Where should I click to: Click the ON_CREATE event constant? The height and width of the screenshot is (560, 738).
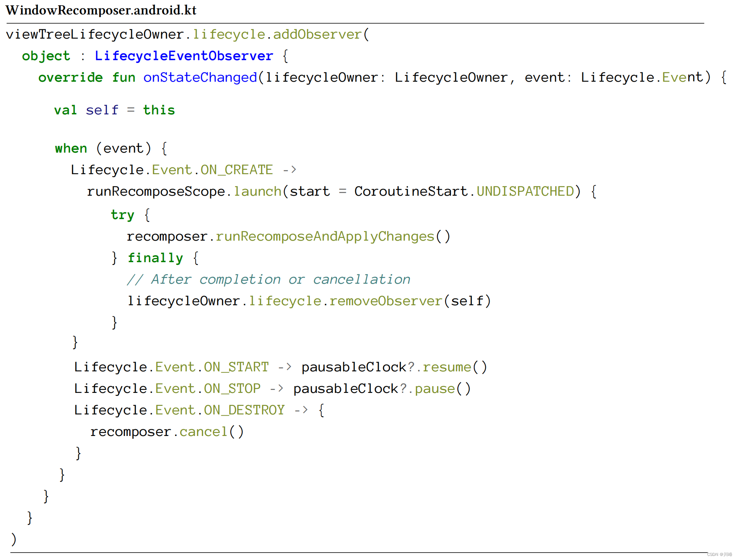click(x=236, y=170)
